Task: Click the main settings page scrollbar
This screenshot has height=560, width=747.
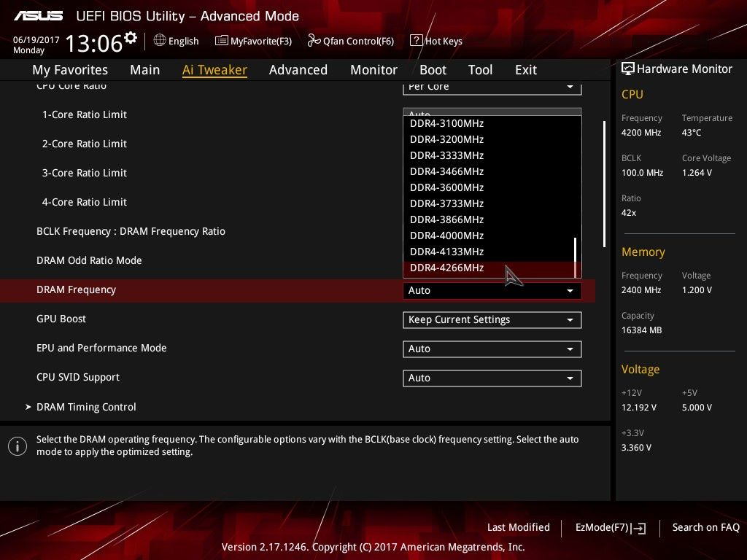Action: pos(604,184)
